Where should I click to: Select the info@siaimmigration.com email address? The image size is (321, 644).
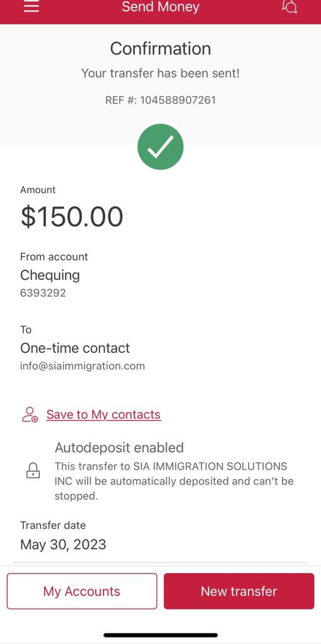pyautogui.click(x=82, y=365)
